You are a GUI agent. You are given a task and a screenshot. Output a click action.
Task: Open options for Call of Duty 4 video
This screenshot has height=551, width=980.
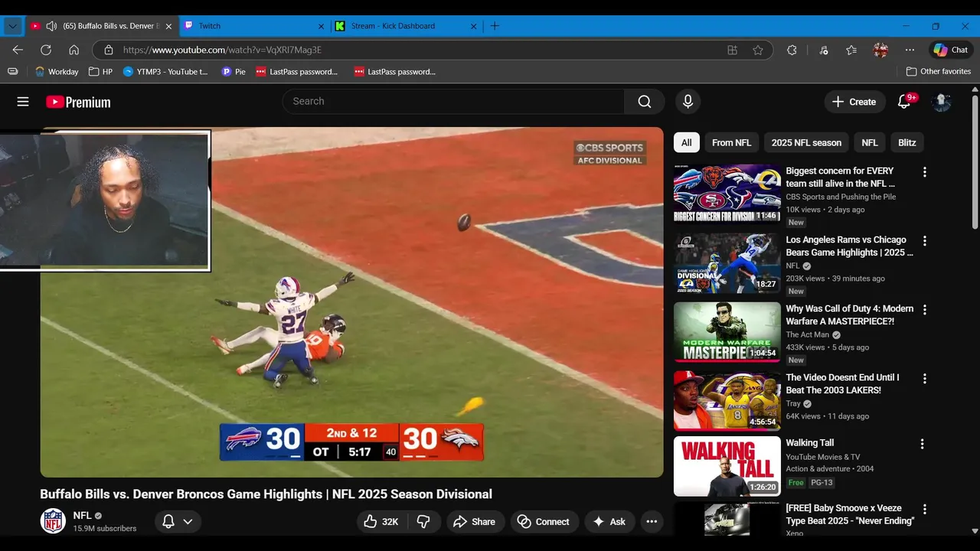tap(925, 310)
